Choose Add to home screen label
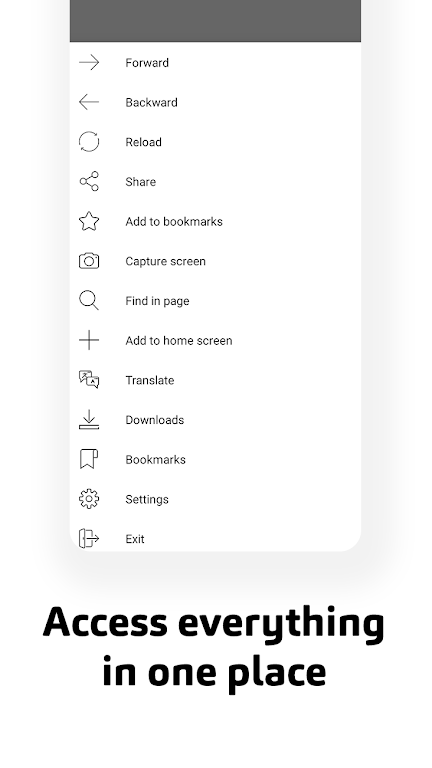Viewport: 432px width, 768px height. point(179,340)
